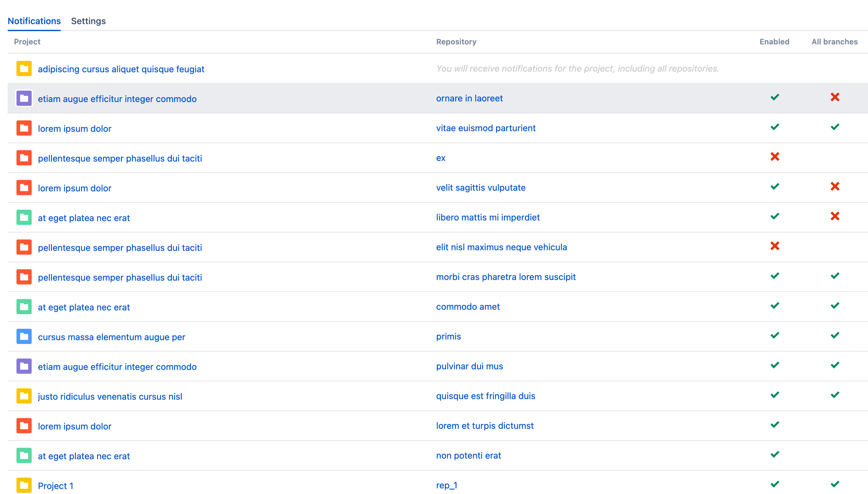Click purple project icon beside ornare in laoreet row
This screenshot has height=494, width=868.
point(24,98)
